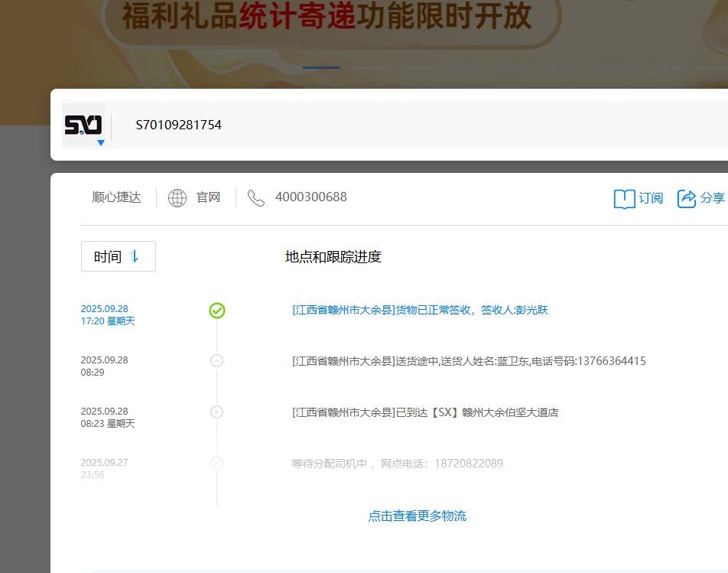Image resolution: width=728 pixels, height=573 pixels.
Task: Click the telephone handset icon
Action: click(x=256, y=198)
